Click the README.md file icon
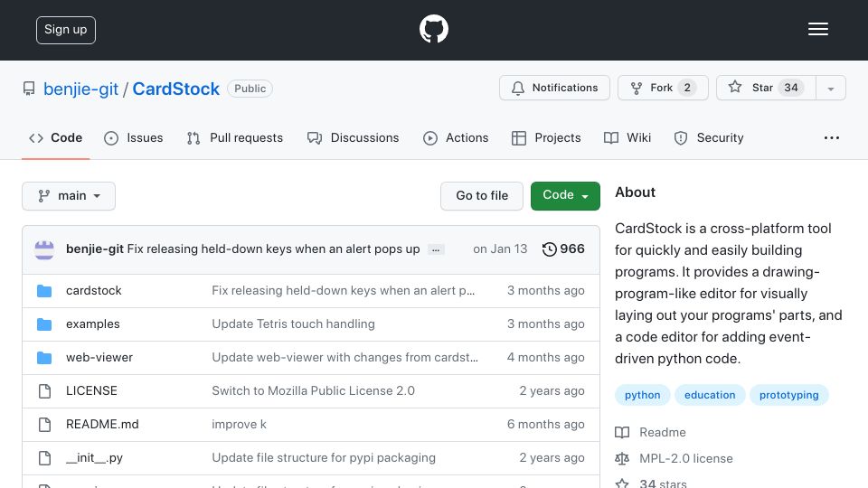868x488 pixels. coord(45,425)
